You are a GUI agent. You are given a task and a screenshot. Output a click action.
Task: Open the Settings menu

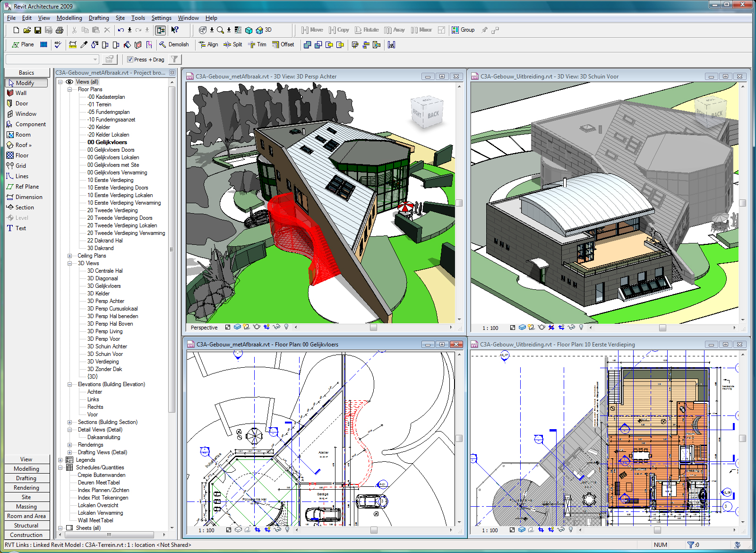click(x=162, y=18)
